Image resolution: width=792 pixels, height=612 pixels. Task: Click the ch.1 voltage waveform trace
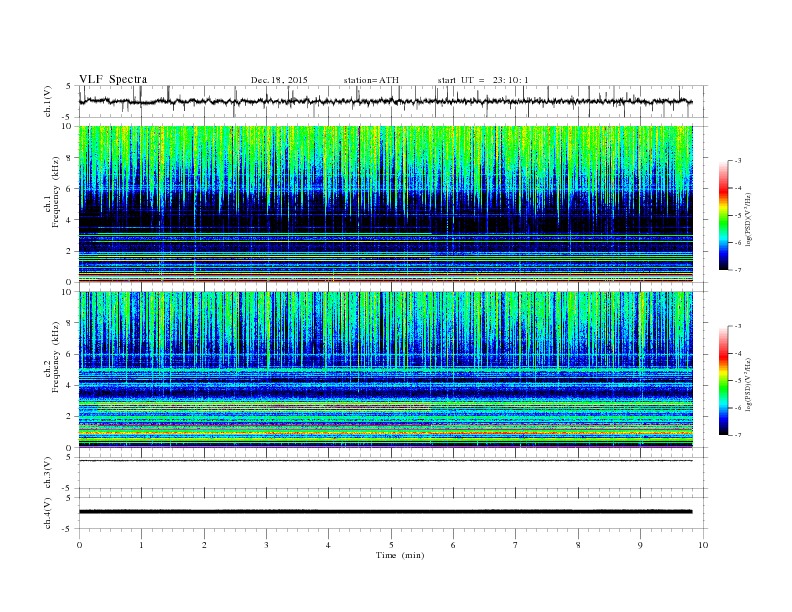coord(386,101)
